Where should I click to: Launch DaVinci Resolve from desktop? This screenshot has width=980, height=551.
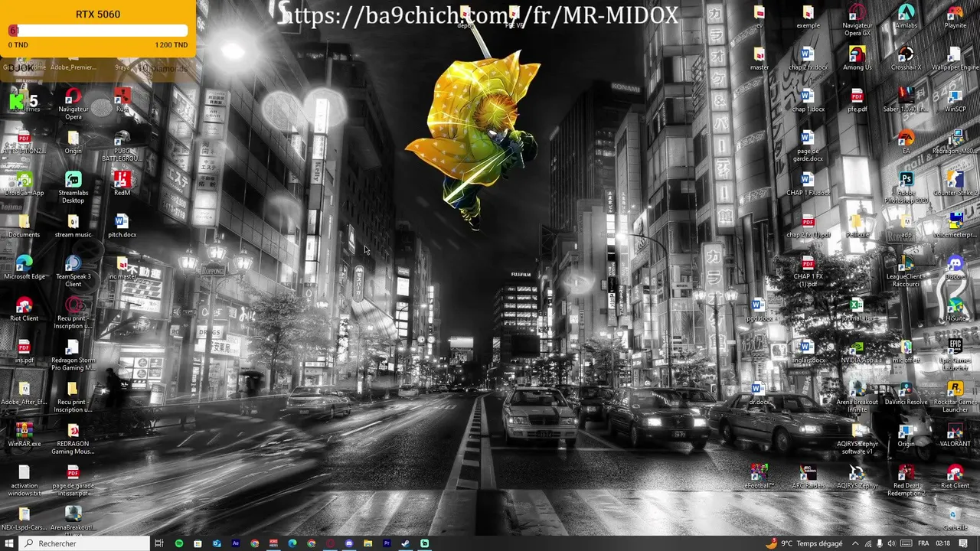click(x=906, y=393)
